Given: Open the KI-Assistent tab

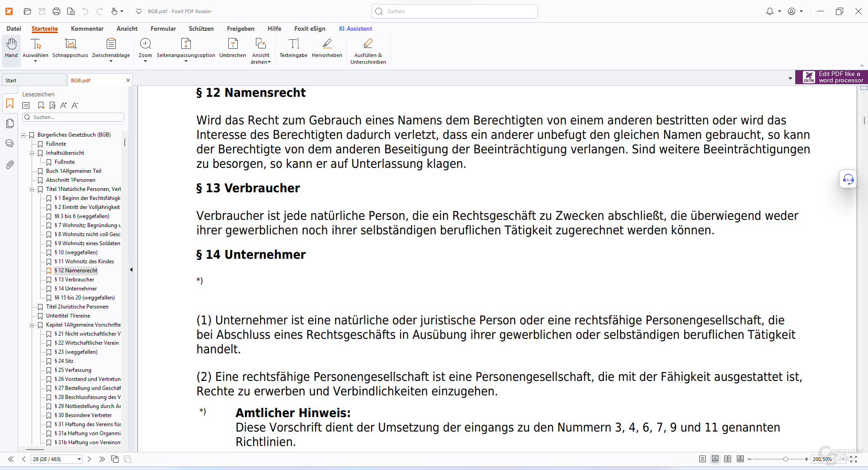Looking at the screenshot, I should [355, 28].
